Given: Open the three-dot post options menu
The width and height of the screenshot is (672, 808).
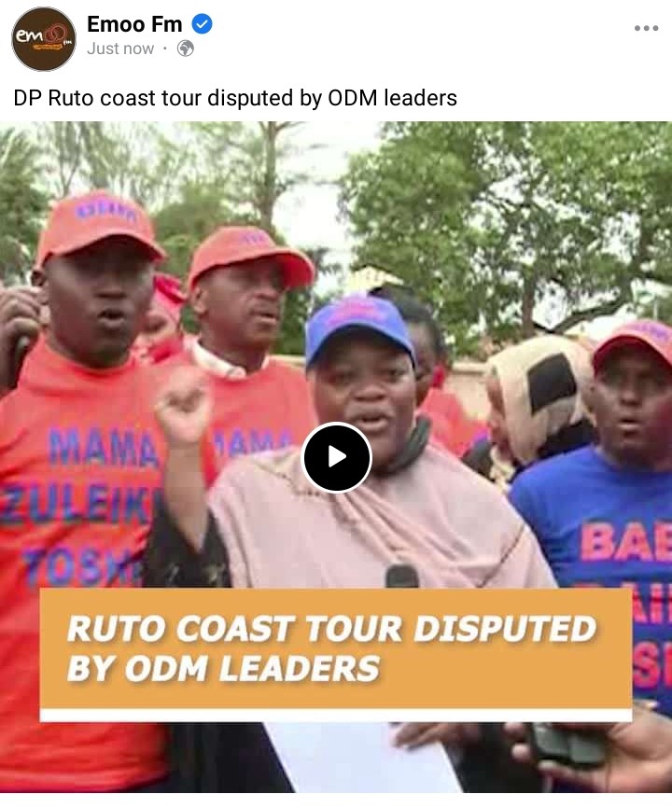Looking at the screenshot, I should 646,28.
